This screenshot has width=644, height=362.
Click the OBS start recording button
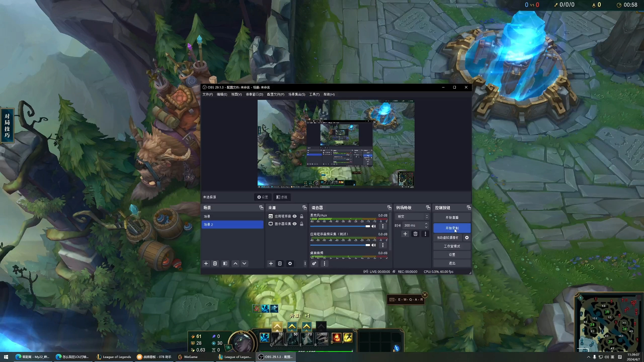[x=452, y=227]
